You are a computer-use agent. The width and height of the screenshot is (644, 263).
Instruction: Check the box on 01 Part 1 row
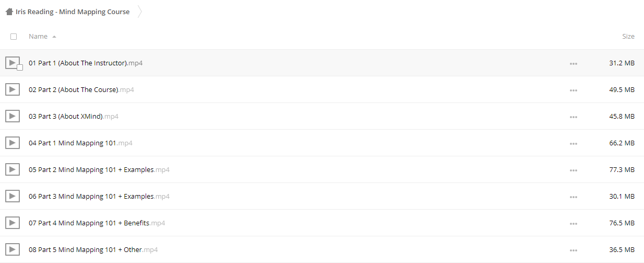tap(20, 67)
